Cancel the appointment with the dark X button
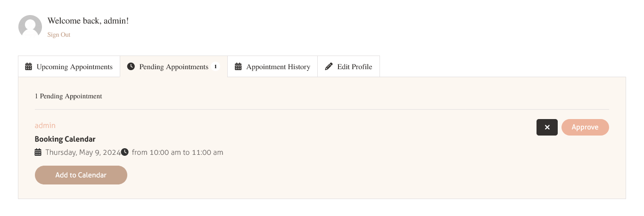 click(x=547, y=127)
